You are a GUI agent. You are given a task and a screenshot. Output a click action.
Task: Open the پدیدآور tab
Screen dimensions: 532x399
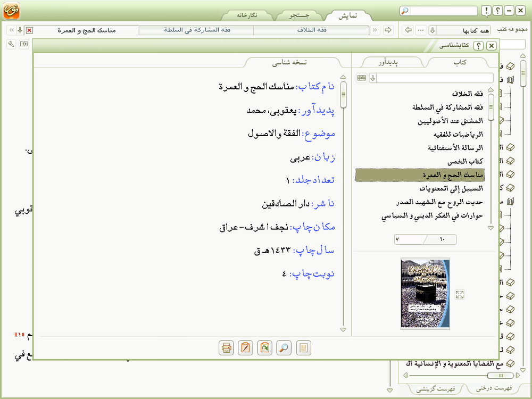pyautogui.click(x=388, y=62)
